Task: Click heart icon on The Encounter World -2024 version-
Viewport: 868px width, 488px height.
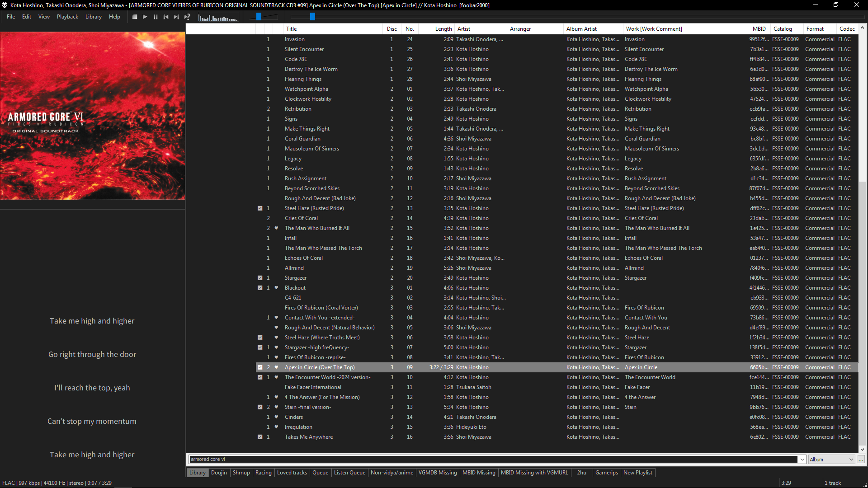Action: tap(276, 377)
